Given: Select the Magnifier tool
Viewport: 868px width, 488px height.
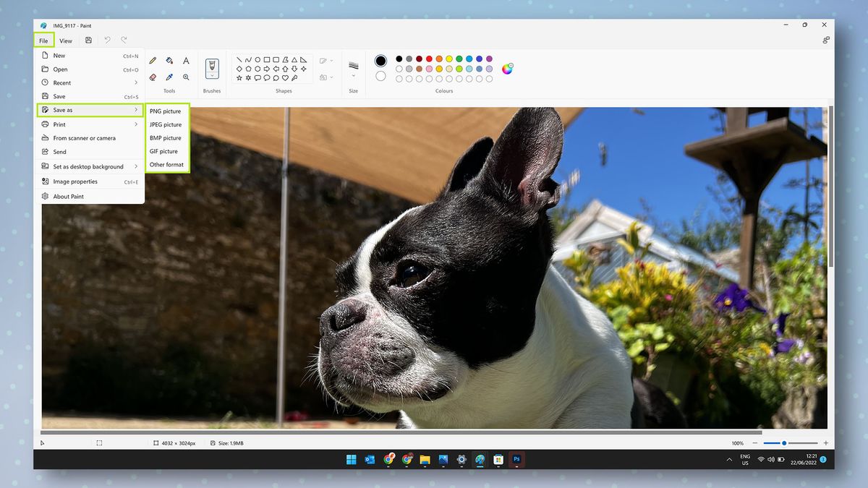Looking at the screenshot, I should click(185, 77).
